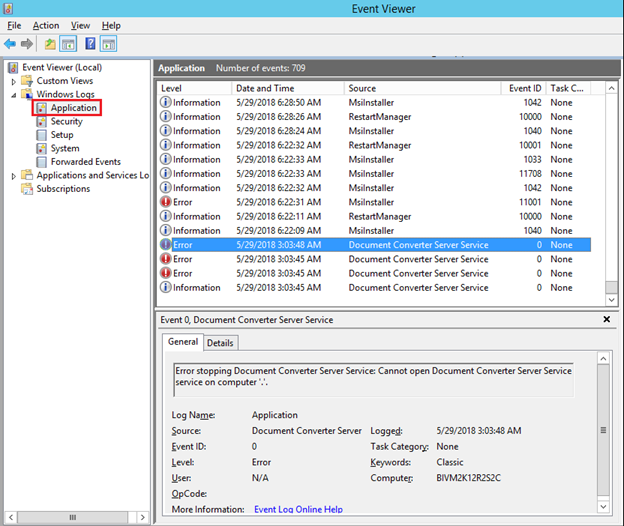624x526 pixels.
Task: Click the preview pane vertical scrollbar thumb
Action: pyautogui.click(x=603, y=431)
